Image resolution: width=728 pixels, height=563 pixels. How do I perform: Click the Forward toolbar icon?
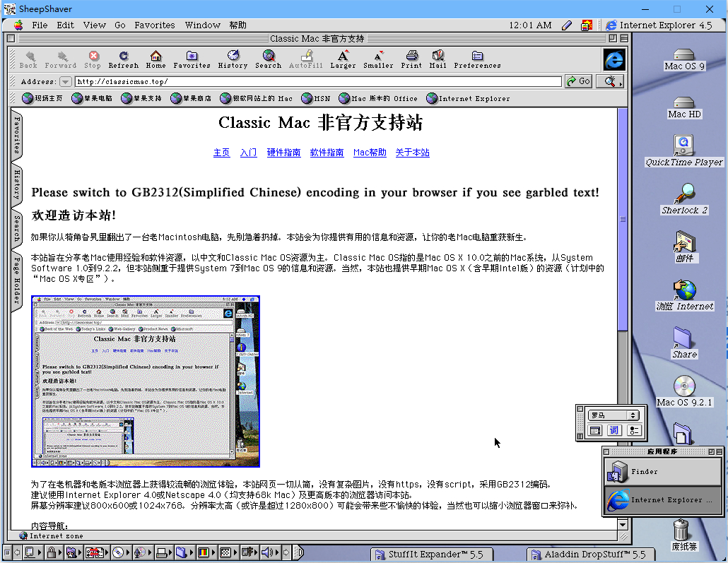[61, 59]
